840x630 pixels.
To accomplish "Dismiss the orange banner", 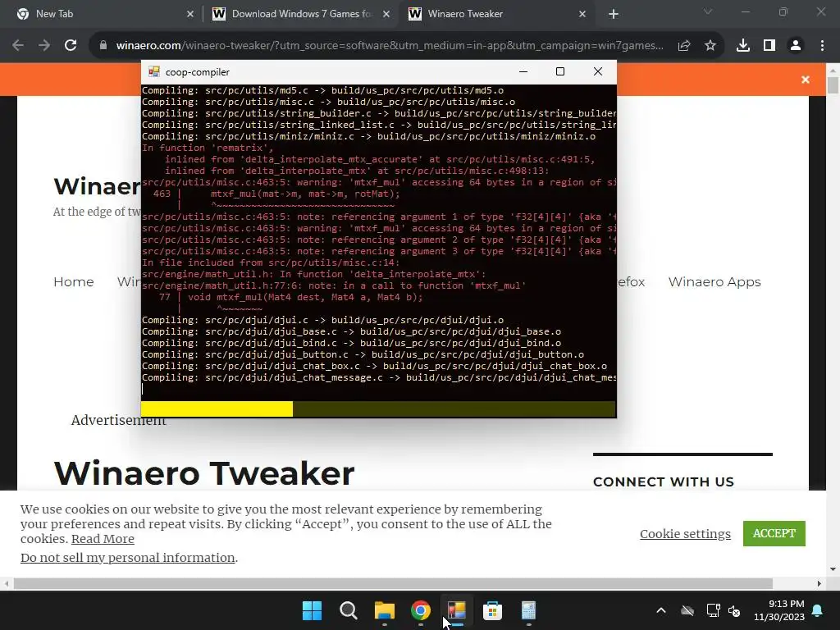I will [806, 80].
